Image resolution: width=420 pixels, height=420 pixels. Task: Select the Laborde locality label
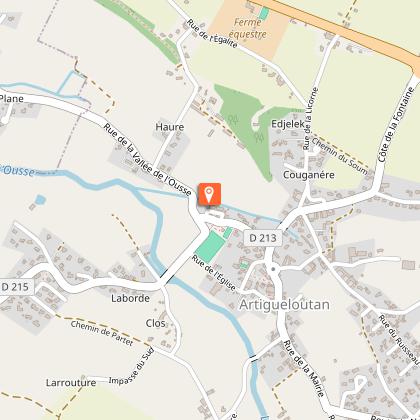tap(130, 298)
